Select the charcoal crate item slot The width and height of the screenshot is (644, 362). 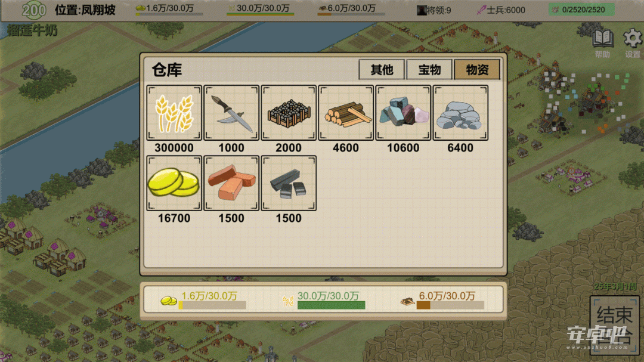coord(289,113)
